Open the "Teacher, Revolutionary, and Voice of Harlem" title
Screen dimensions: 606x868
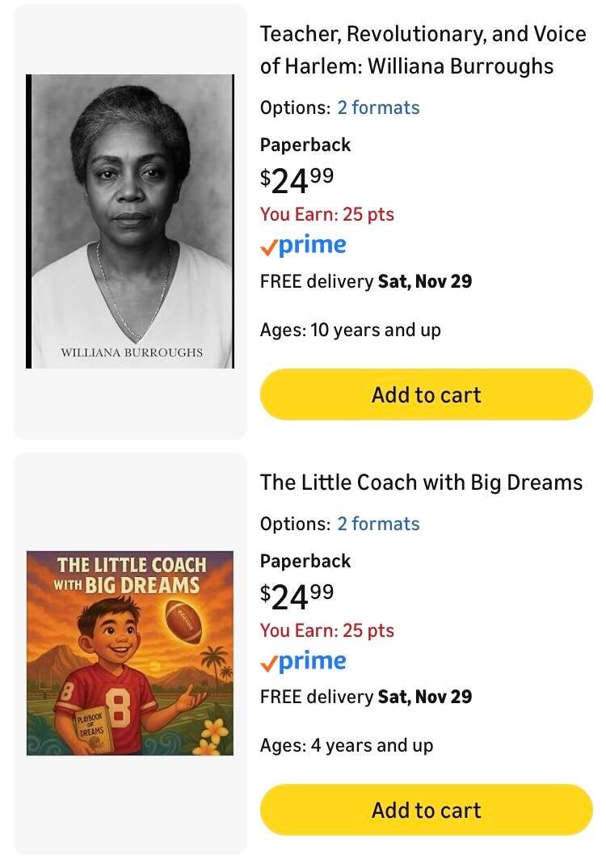click(423, 50)
